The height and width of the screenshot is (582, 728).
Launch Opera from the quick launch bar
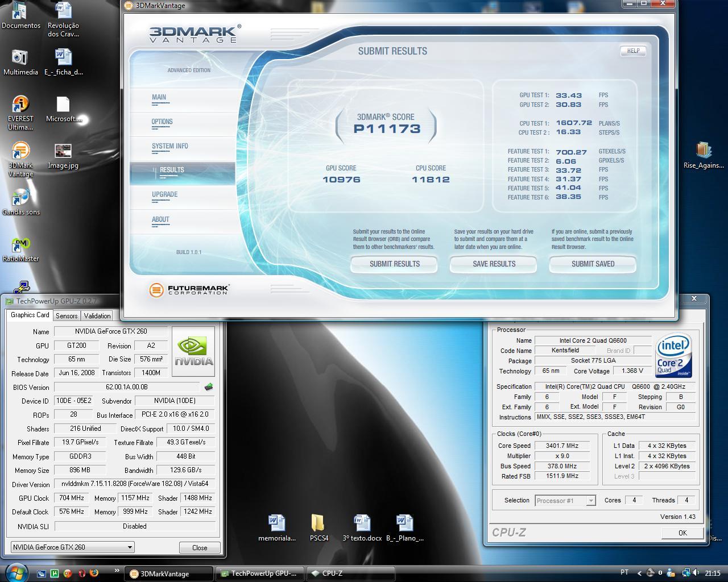(x=81, y=573)
